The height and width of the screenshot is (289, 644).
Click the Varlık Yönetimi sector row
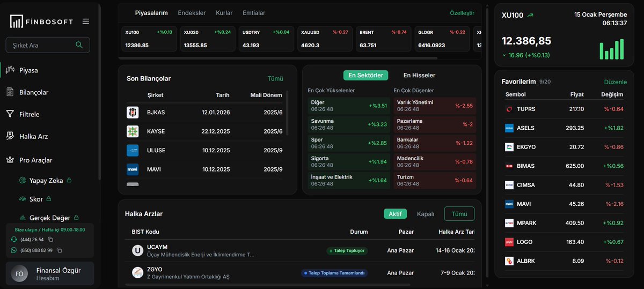click(x=435, y=106)
